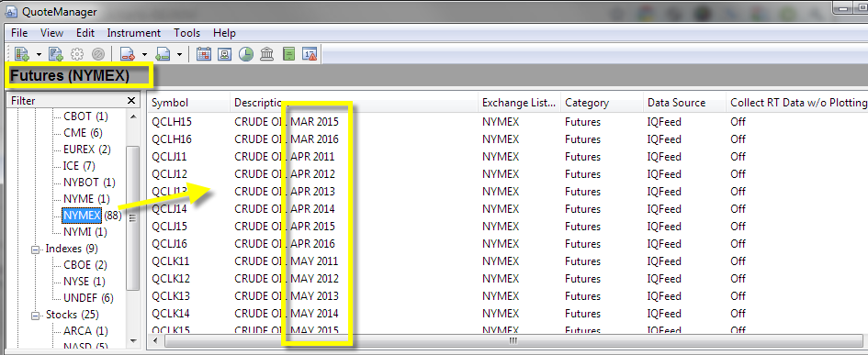Click the computer monitor toolbar icon
The height and width of the screenshot is (355, 868).
tap(225, 53)
